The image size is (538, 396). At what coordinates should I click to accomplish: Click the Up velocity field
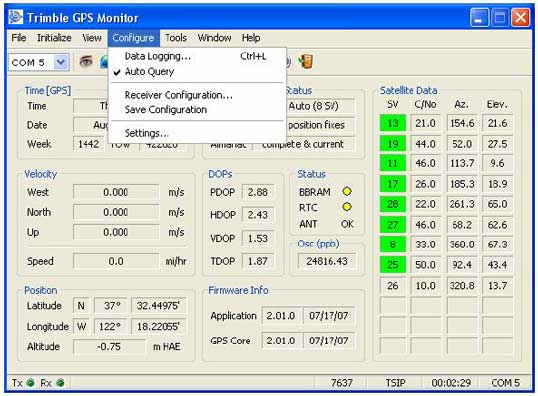pos(116,232)
